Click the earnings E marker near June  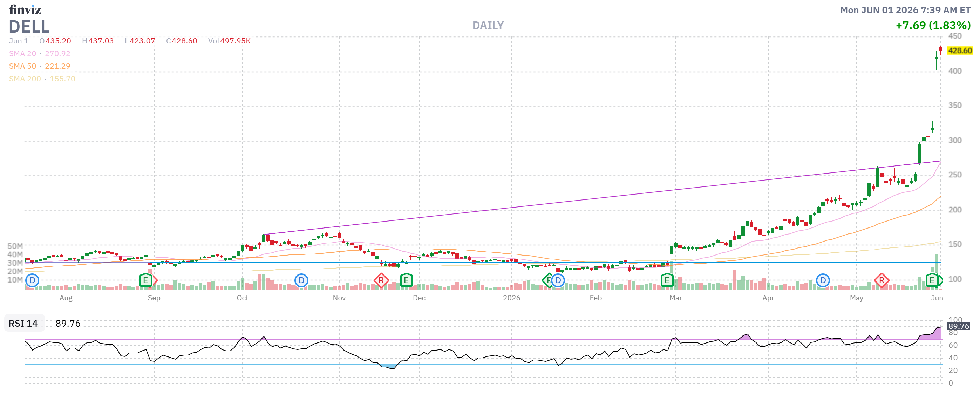click(932, 281)
